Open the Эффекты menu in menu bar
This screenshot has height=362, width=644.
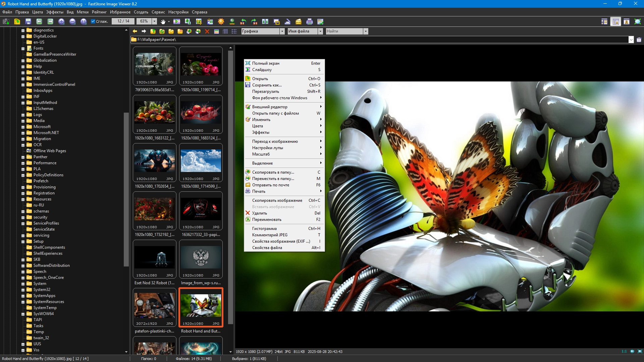[55, 12]
